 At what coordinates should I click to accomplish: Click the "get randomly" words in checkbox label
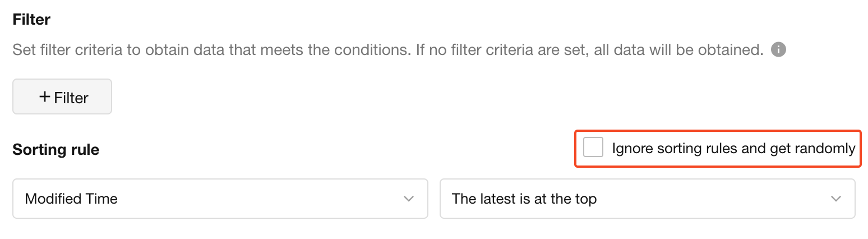(812, 149)
